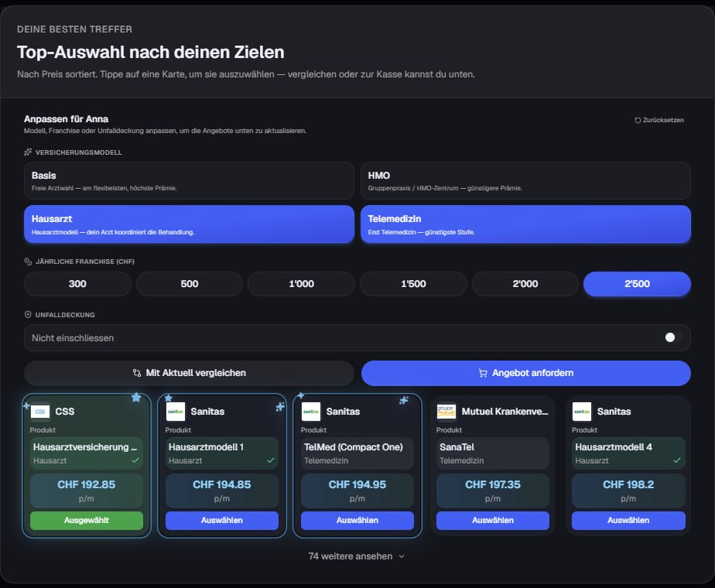
Task: Click the TelMed (Compact One) product field
Action: (357, 453)
